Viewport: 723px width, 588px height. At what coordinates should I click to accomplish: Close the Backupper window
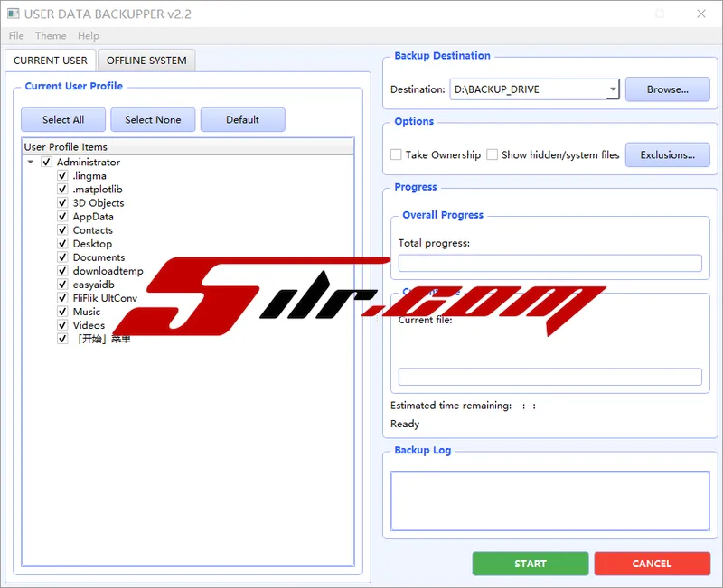pyautogui.click(x=701, y=14)
